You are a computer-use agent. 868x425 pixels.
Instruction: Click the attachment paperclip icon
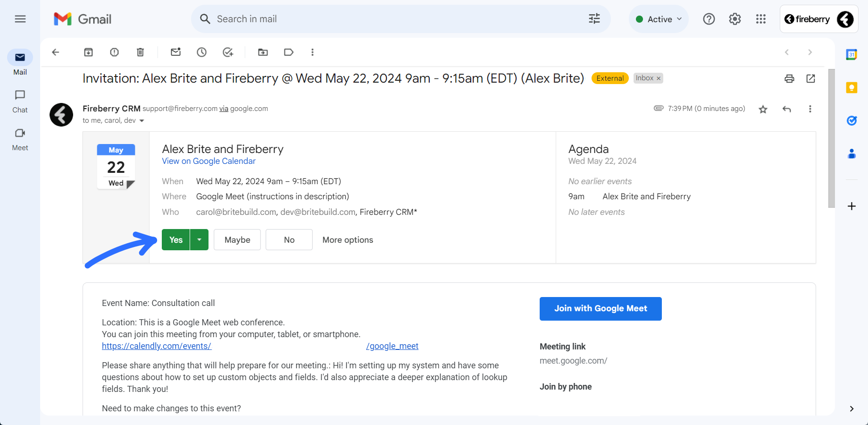coord(659,109)
